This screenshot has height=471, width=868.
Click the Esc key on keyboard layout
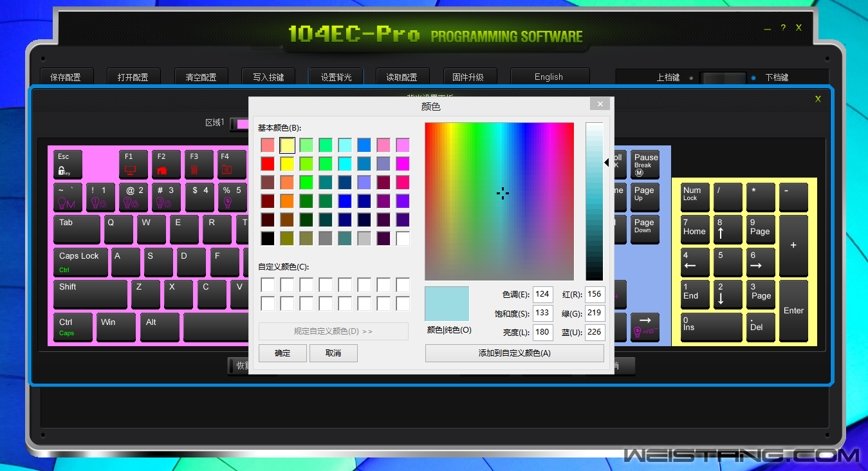pos(68,165)
